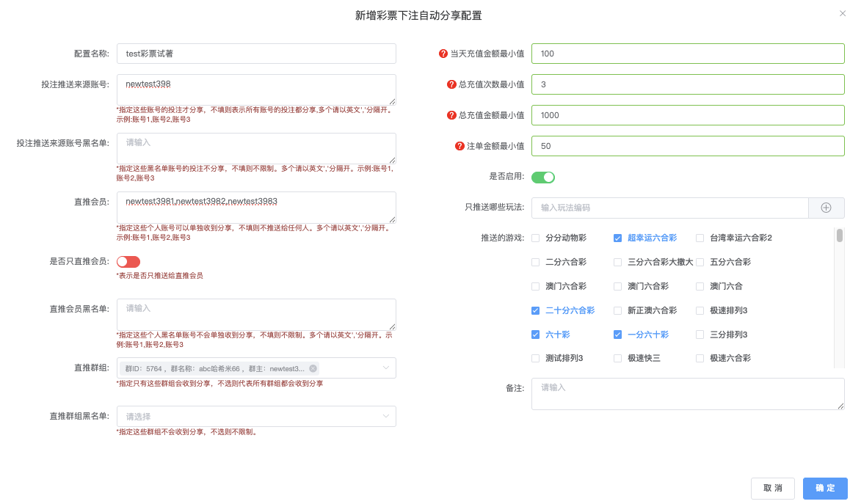The image size is (850, 504).
Task: Check the 分分动物彩 checkbox
Action: (x=535, y=238)
